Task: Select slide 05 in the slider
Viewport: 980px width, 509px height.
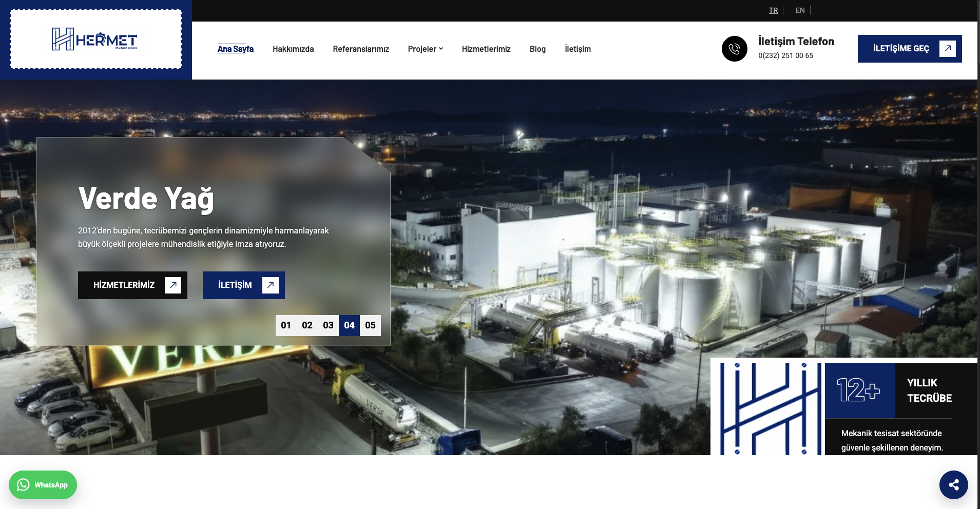Action: (x=370, y=325)
